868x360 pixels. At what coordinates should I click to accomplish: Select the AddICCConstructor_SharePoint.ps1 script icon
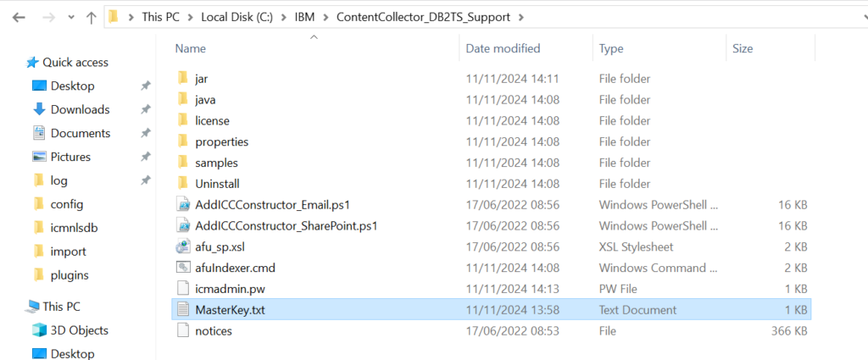pos(183,225)
